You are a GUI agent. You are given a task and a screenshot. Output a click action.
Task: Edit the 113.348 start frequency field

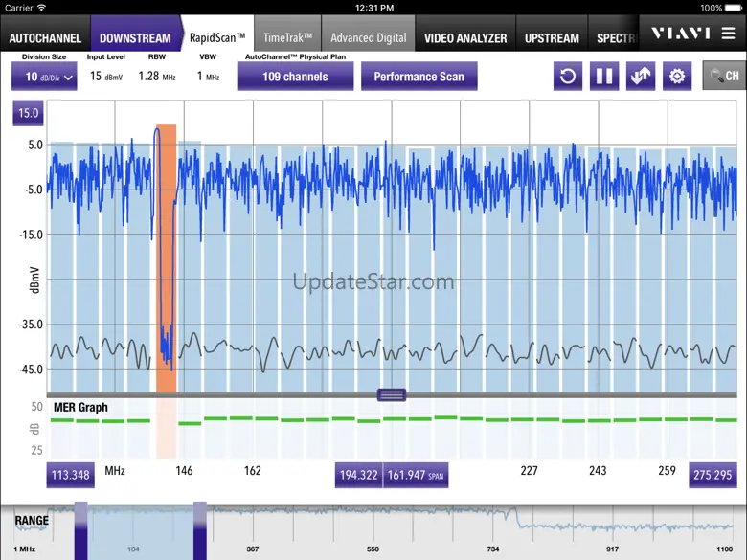[71, 475]
